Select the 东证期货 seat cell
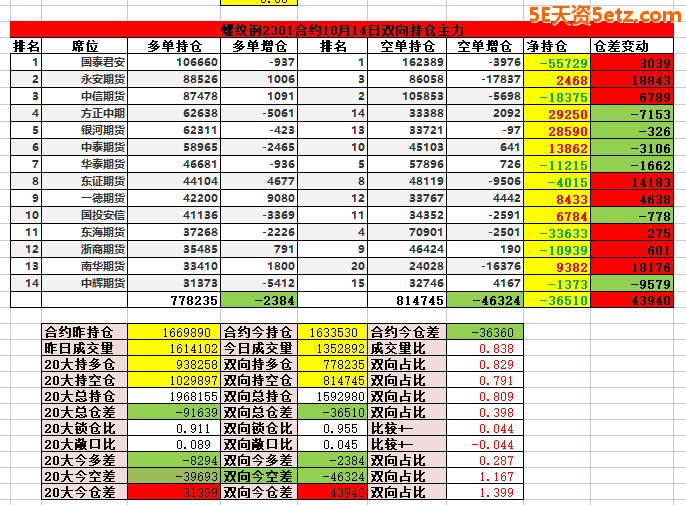The width and height of the screenshot is (686, 505). pos(84,181)
